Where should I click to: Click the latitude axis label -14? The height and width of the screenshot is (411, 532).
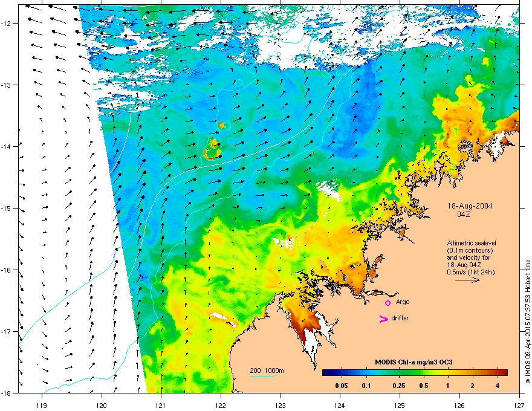coord(6,147)
